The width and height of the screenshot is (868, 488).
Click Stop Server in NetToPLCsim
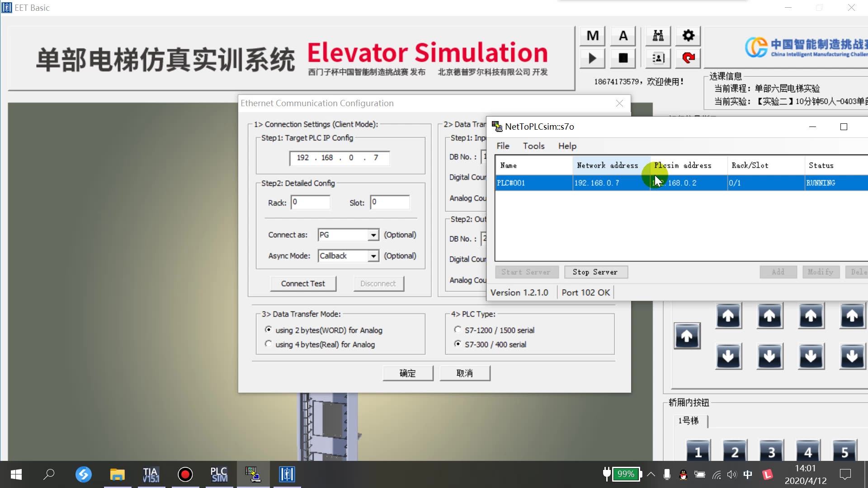(x=596, y=272)
